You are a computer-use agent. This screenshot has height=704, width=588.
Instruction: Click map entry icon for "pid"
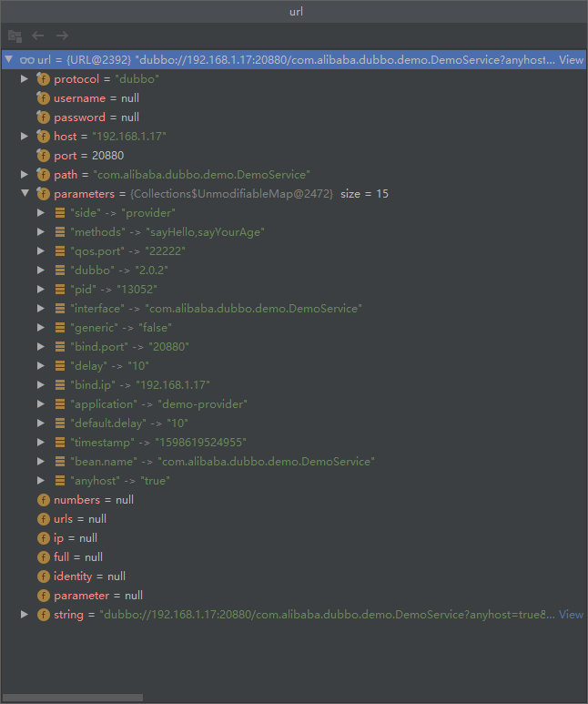pyautogui.click(x=60, y=290)
